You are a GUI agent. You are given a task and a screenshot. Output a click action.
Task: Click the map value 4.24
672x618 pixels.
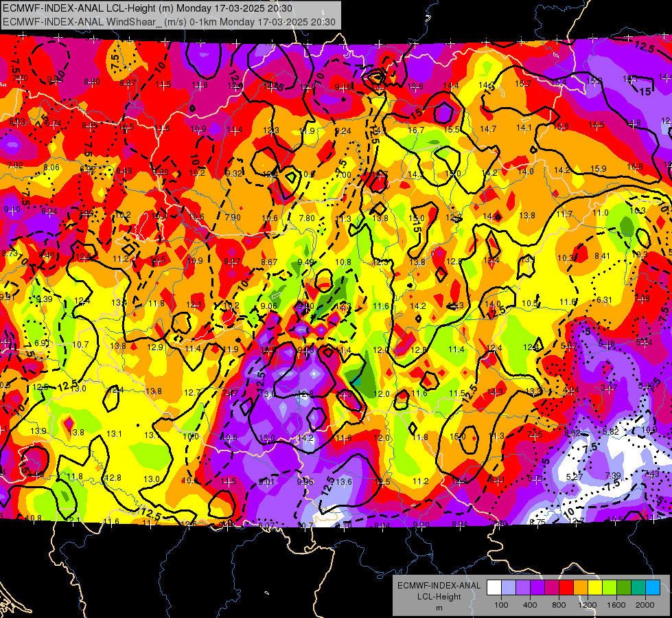click(x=571, y=390)
